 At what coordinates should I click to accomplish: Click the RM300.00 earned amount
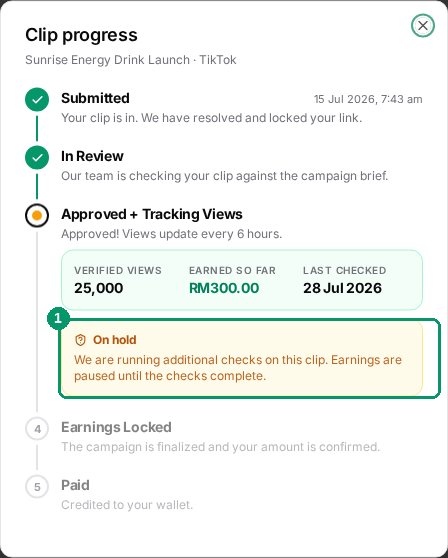pyautogui.click(x=224, y=288)
